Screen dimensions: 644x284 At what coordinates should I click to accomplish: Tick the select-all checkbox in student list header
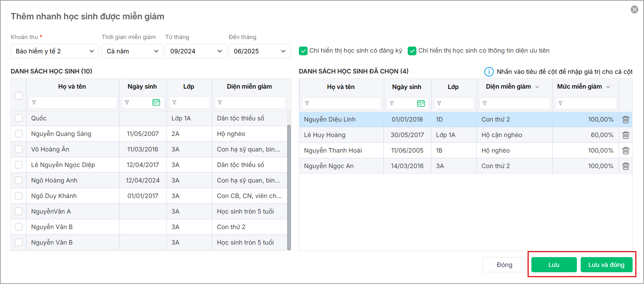(19, 95)
